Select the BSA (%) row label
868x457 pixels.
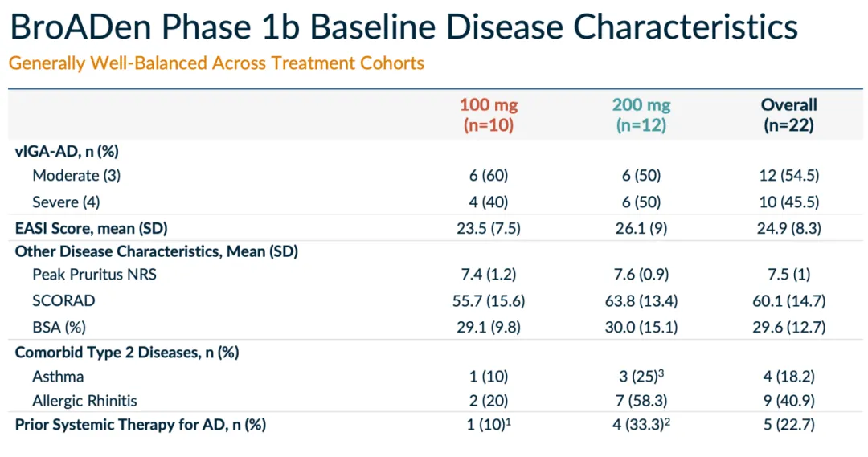tap(60, 327)
